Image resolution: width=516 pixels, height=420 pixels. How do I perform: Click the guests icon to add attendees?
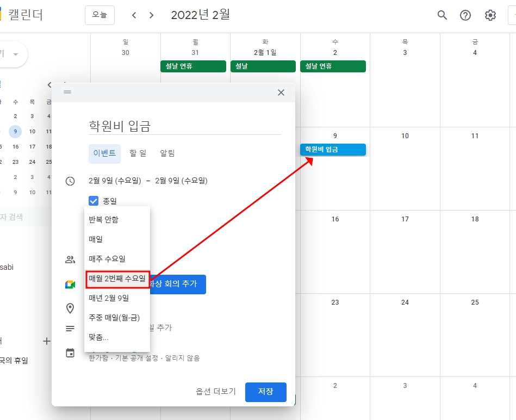click(70, 260)
